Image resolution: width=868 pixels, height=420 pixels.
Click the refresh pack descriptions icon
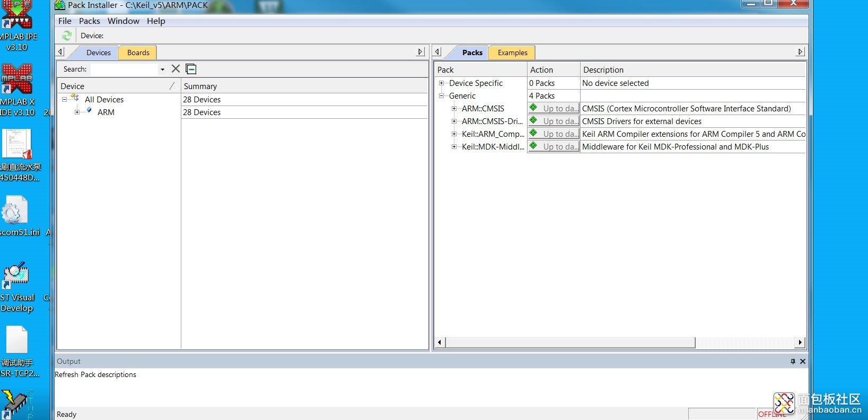[67, 36]
